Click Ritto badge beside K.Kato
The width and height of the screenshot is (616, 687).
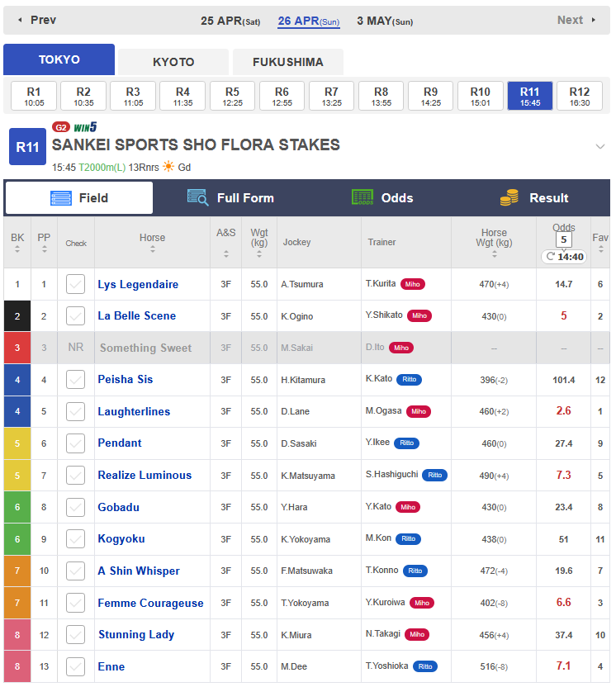pos(410,379)
